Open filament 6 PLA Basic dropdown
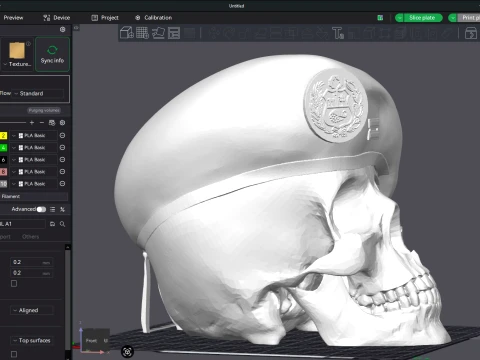 pyautogui.click(x=35, y=160)
